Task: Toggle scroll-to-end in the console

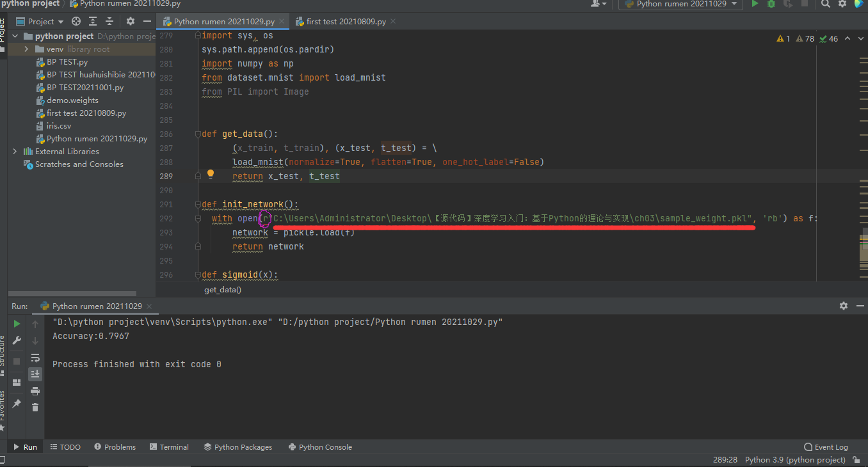Action: coord(35,374)
